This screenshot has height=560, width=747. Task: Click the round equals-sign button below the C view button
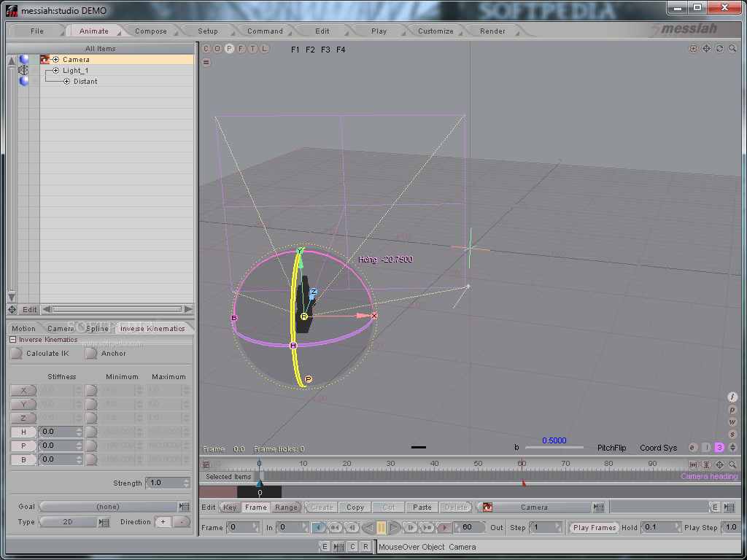pos(206,62)
